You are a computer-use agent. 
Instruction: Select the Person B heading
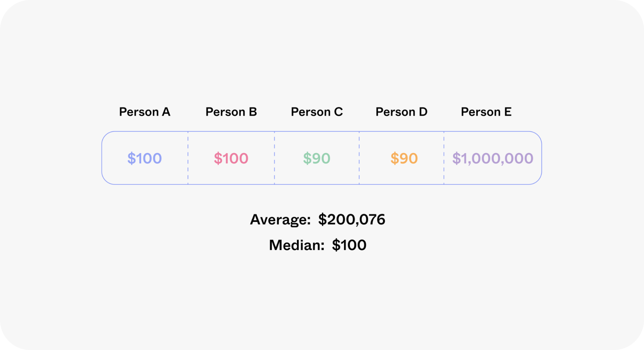click(231, 112)
